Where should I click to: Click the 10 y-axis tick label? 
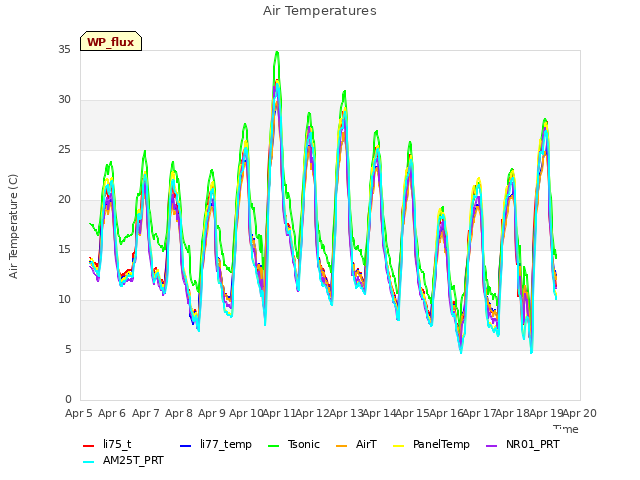click(x=64, y=300)
